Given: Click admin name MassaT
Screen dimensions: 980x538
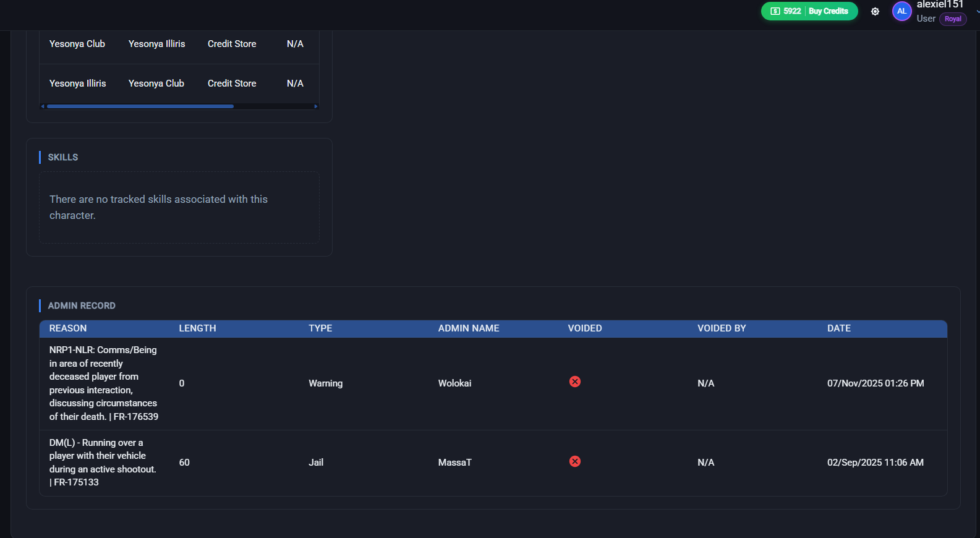Looking at the screenshot, I should click(454, 463).
